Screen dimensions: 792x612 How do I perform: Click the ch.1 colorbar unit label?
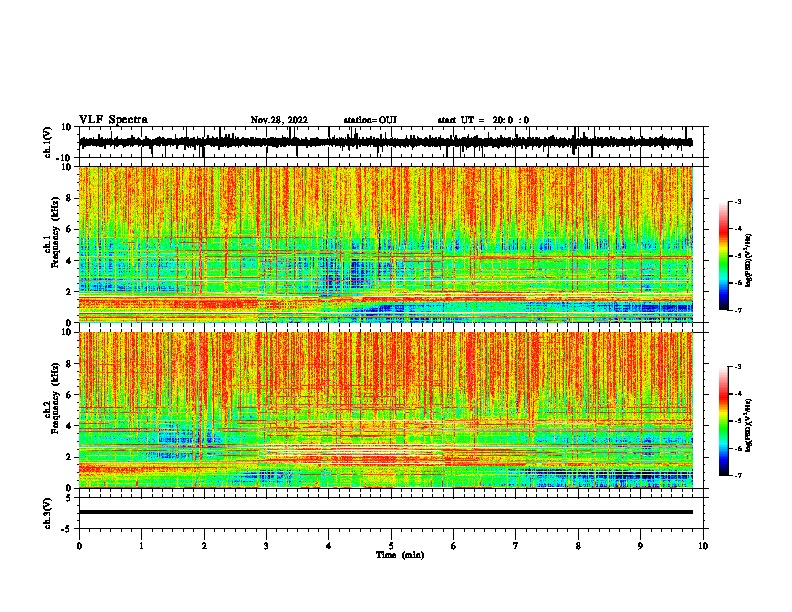(749, 261)
